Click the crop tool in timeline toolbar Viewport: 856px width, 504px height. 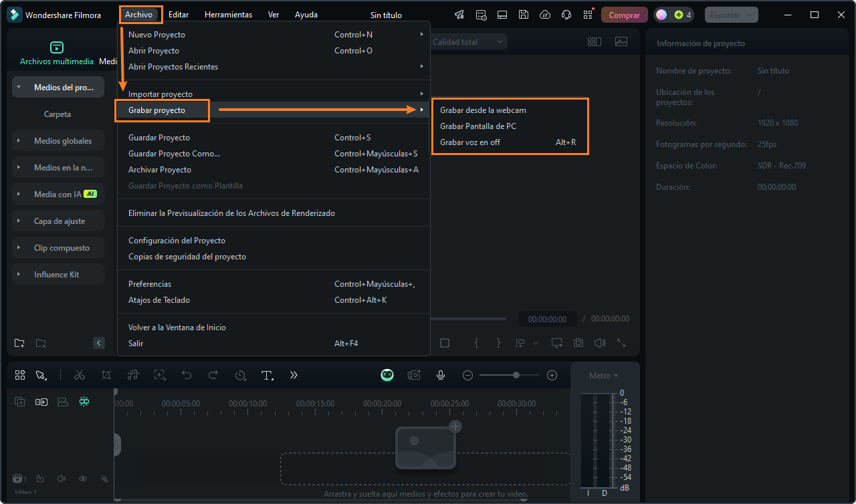(x=106, y=375)
